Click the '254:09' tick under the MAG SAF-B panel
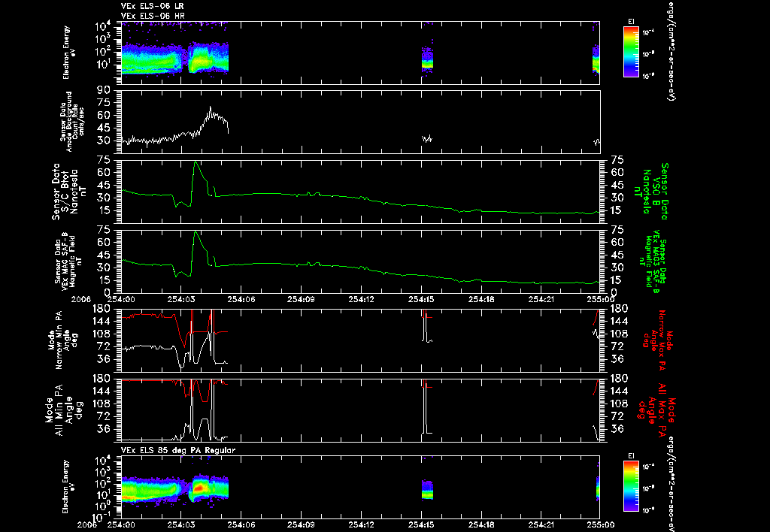The width and height of the screenshot is (770, 532). pos(301,299)
